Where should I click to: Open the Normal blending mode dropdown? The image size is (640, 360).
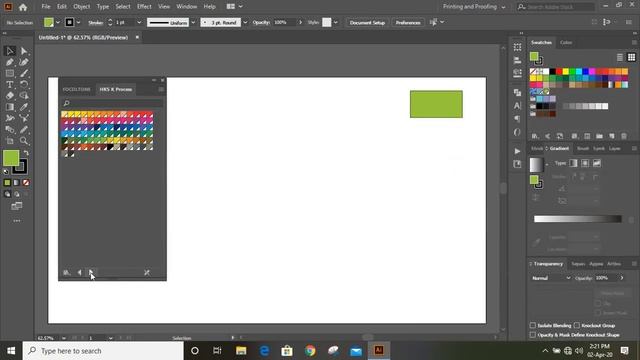[551, 278]
